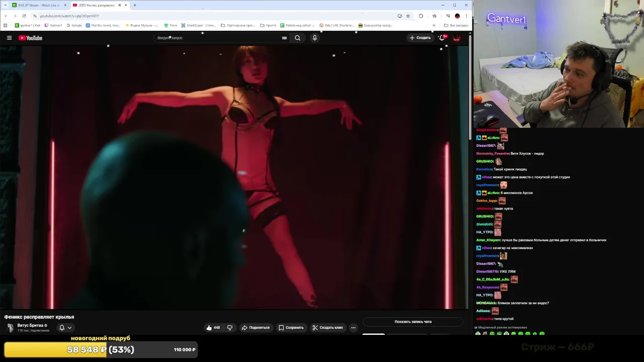Screen dimensions: 644x362
Task: Open Chrome three-dot menu
Action: 466,16
